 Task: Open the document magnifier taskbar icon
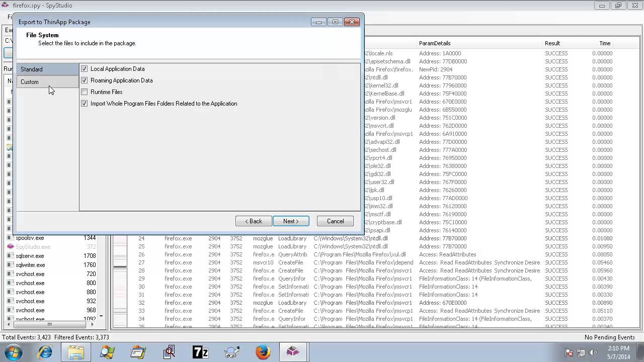tap(169, 352)
